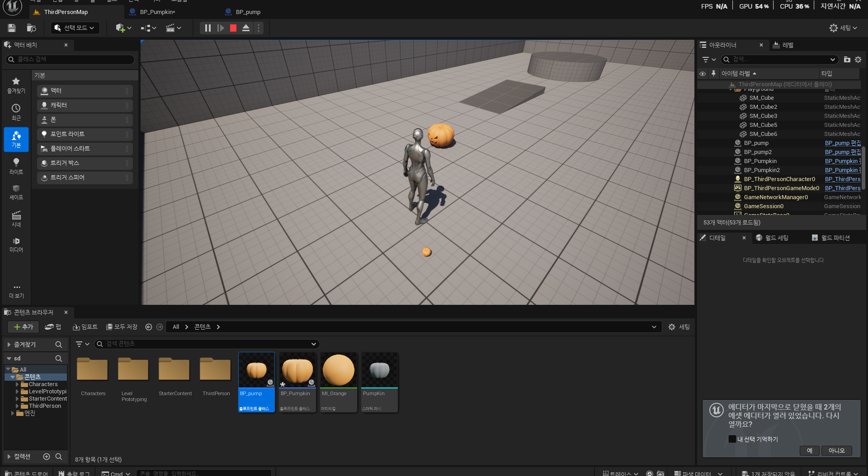Screen dimensions: 868x476
Task: Open the Outliner settings gear
Action: 858,60
